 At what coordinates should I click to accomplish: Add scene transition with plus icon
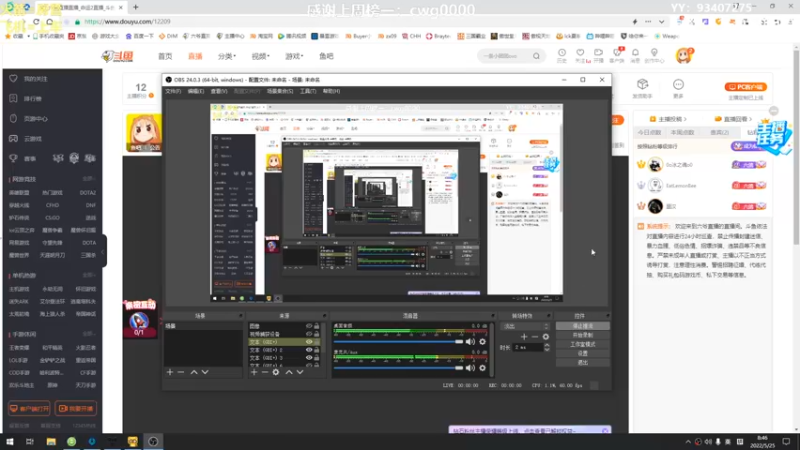coord(524,337)
